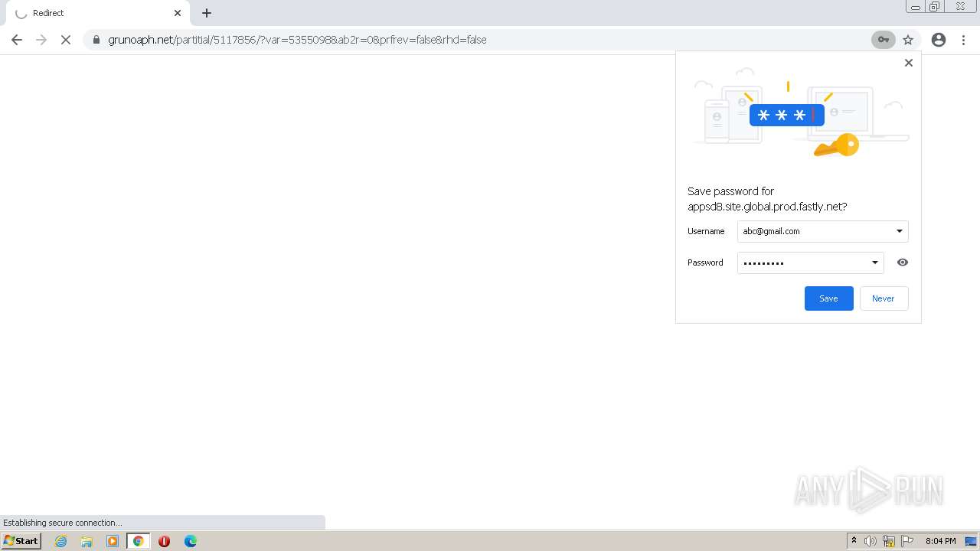Choose Never for saving password
980x551 pixels.
[x=884, y=298]
